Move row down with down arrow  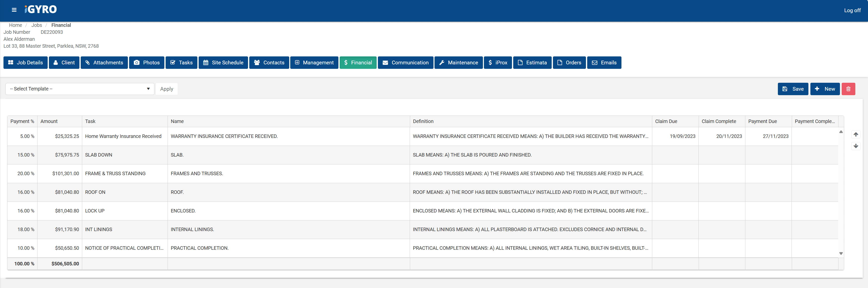tap(856, 146)
